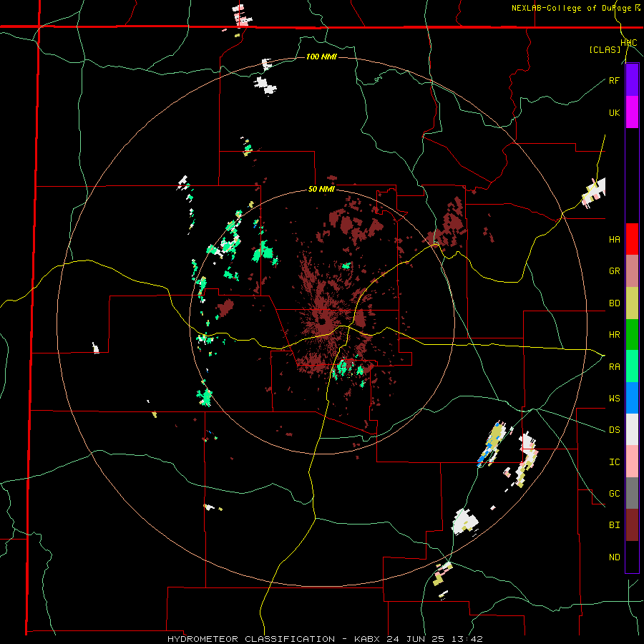644x644 pixels.
Task: Click the BD yellow legend swatch
Action: point(632,303)
